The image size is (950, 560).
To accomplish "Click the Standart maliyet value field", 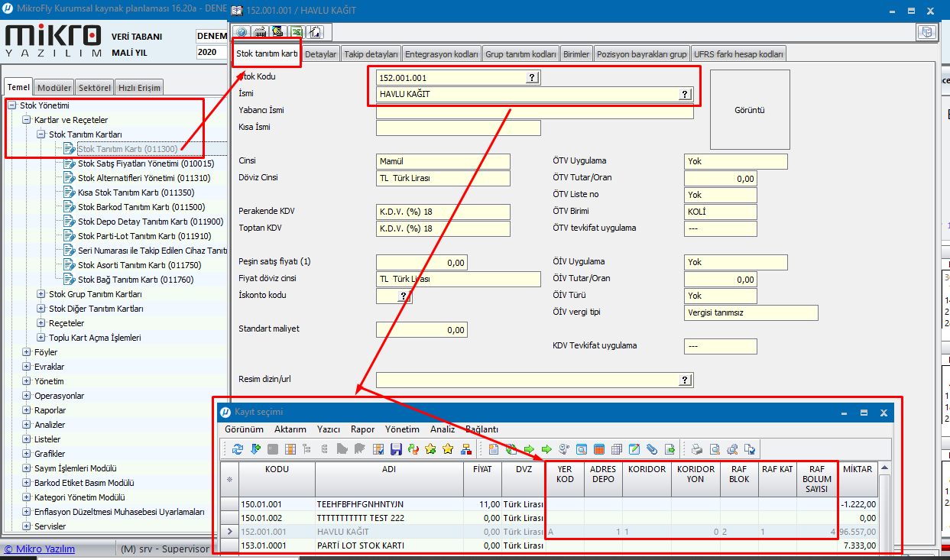I will click(421, 329).
